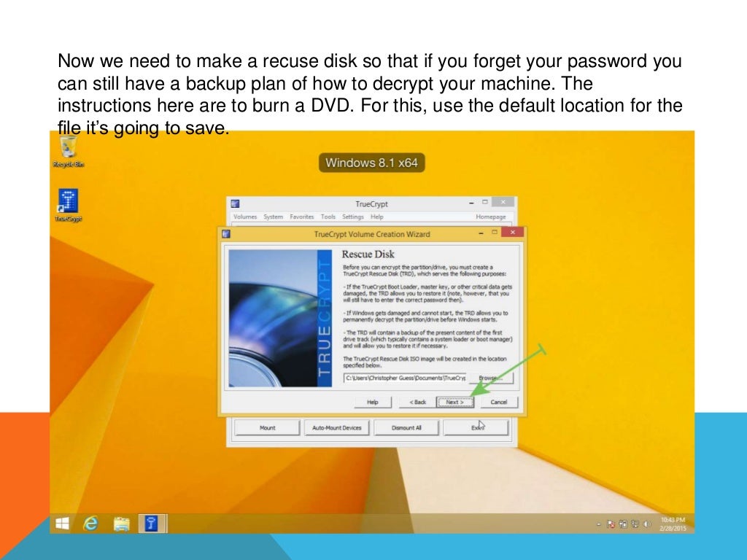Launch Internet Explorer from the taskbar
This screenshot has width=747, height=560.
pyautogui.click(x=90, y=524)
